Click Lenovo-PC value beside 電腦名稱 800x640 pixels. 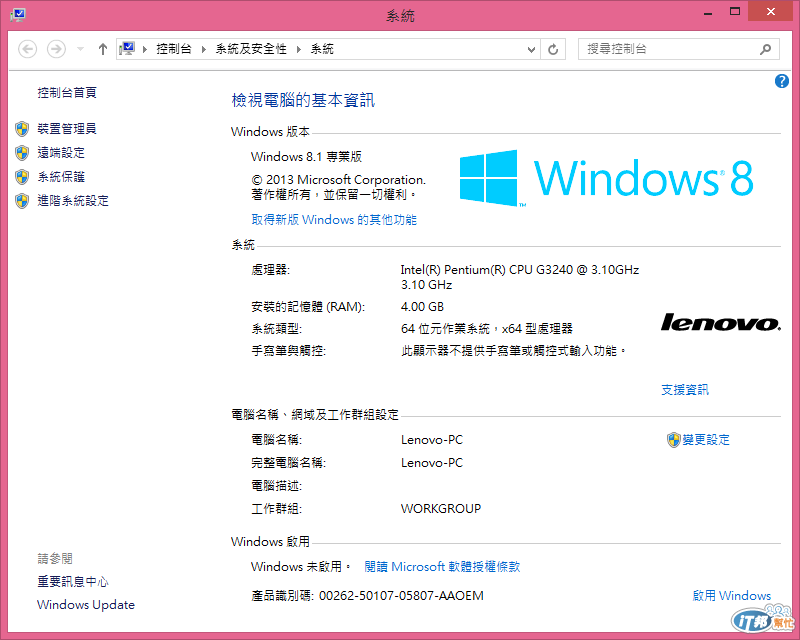432,440
